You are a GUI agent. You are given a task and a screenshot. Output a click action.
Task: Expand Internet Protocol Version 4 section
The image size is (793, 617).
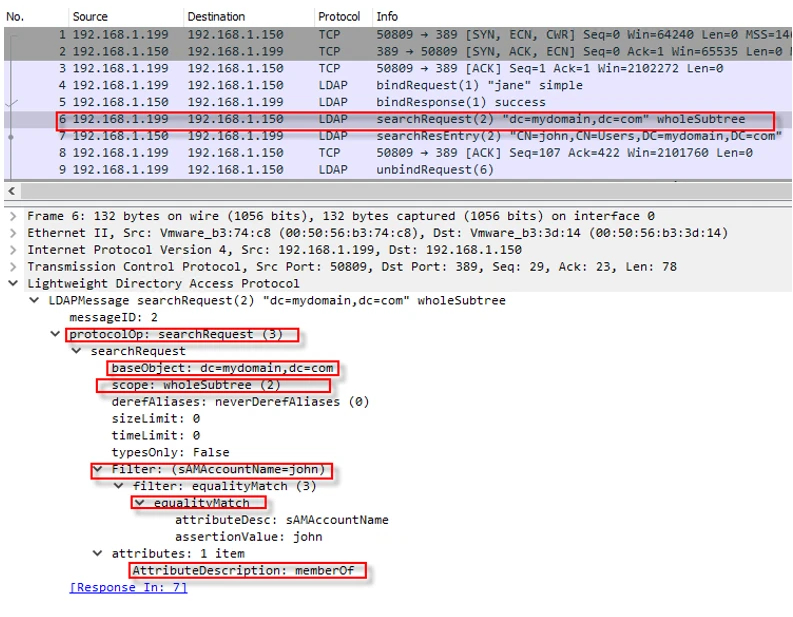[x=12, y=250]
